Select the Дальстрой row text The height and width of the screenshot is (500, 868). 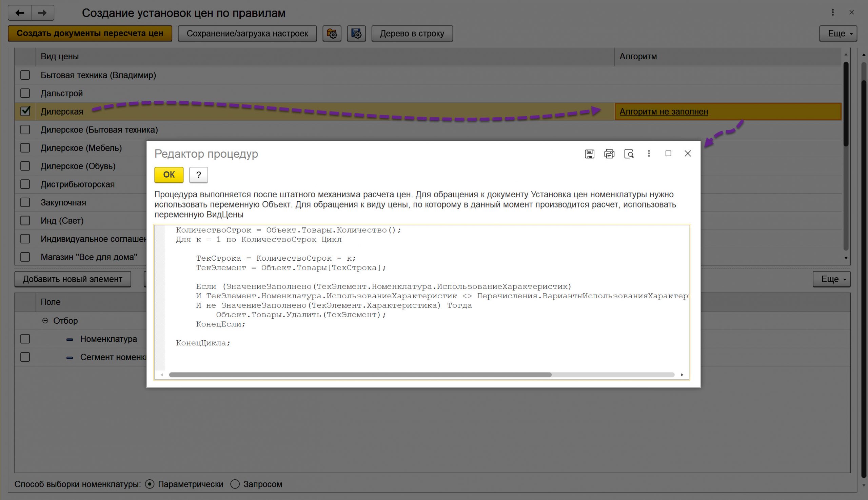pyautogui.click(x=62, y=94)
